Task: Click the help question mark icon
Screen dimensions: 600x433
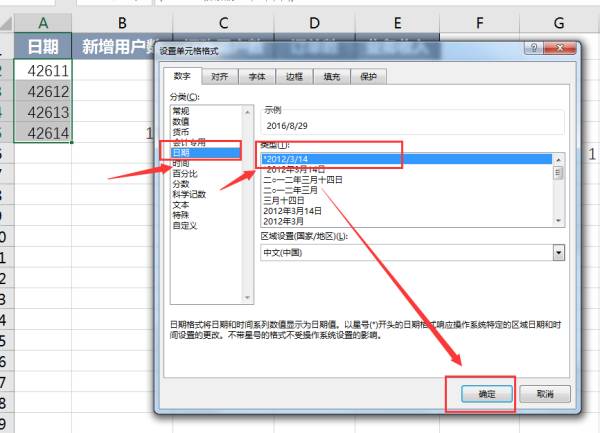Action: point(534,48)
